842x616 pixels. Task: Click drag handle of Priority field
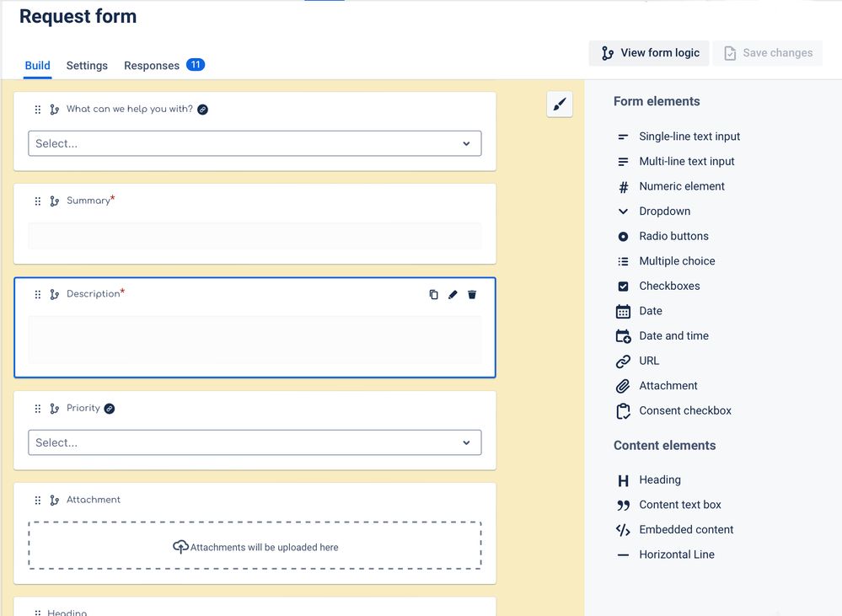[38, 409]
